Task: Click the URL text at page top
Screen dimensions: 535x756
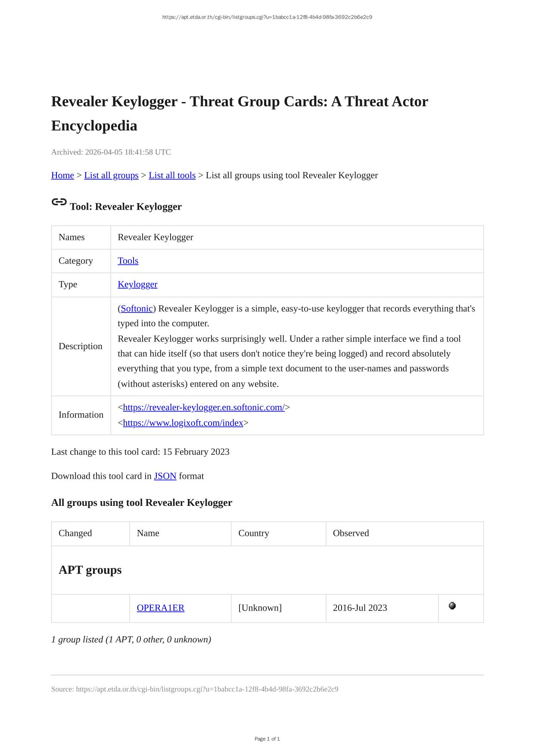Action: [267, 17]
